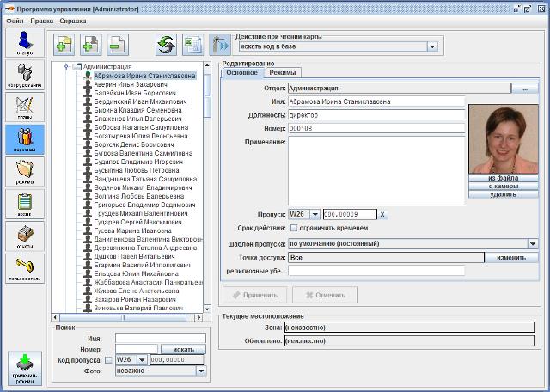Click the искать search button

tap(183, 349)
